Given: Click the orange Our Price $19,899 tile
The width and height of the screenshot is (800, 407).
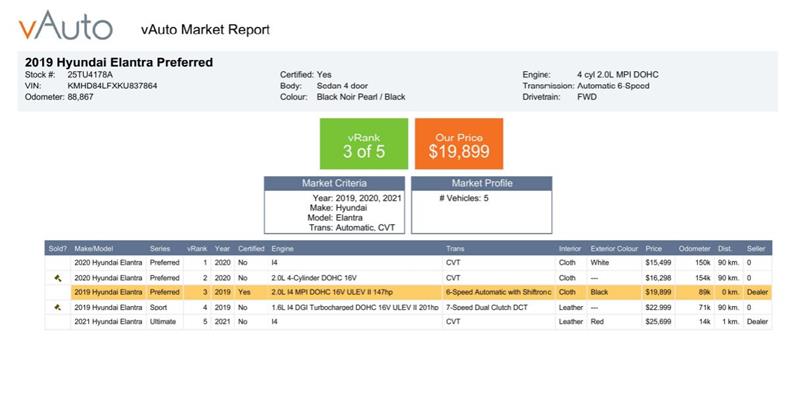Looking at the screenshot, I should click(x=459, y=144).
